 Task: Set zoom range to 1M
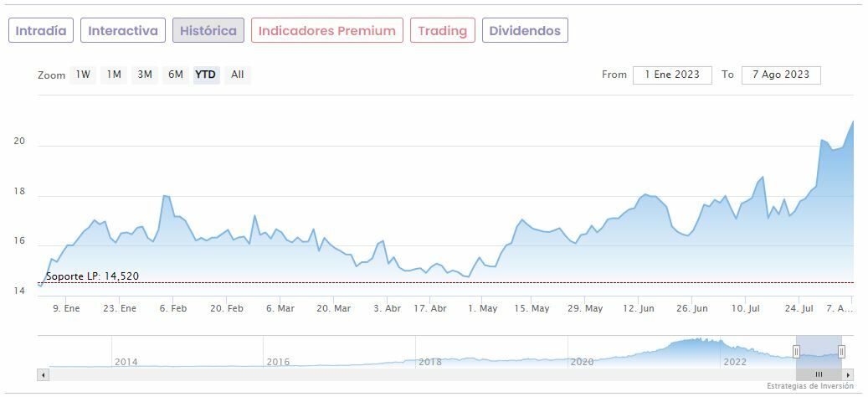pos(114,75)
